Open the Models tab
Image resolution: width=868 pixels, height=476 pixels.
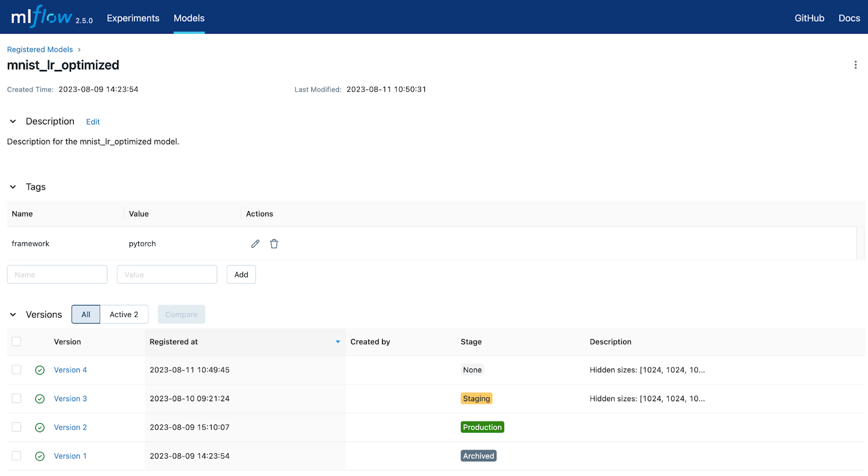click(x=189, y=18)
